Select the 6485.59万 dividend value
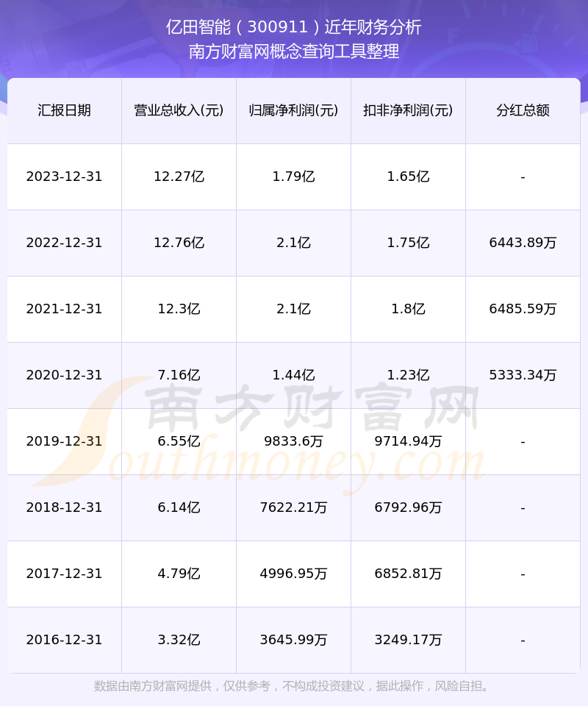 523,309
